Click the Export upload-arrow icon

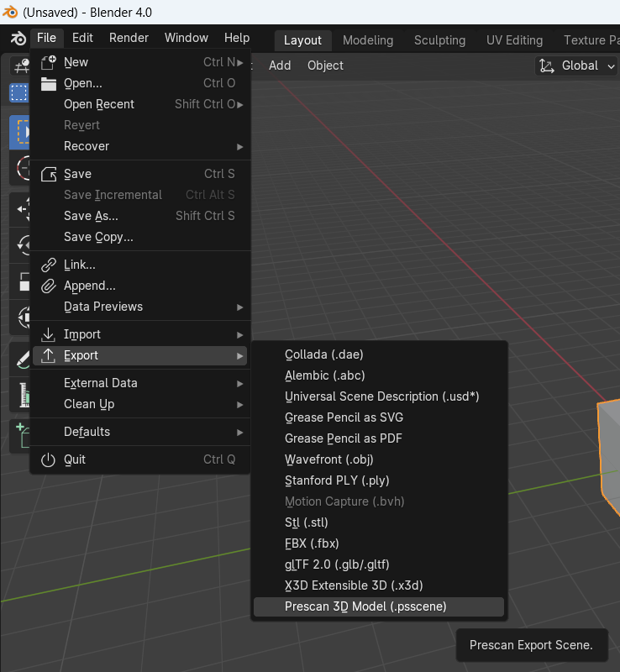click(x=49, y=355)
